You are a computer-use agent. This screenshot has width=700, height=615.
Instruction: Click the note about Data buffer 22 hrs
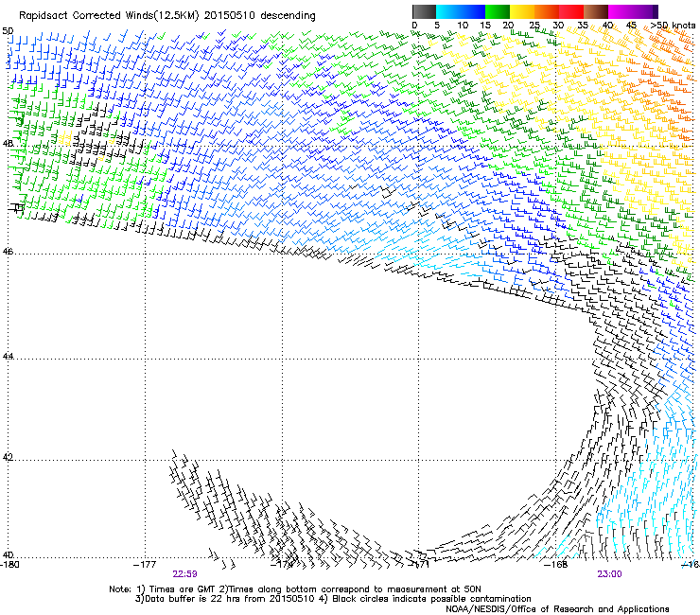[224, 599]
